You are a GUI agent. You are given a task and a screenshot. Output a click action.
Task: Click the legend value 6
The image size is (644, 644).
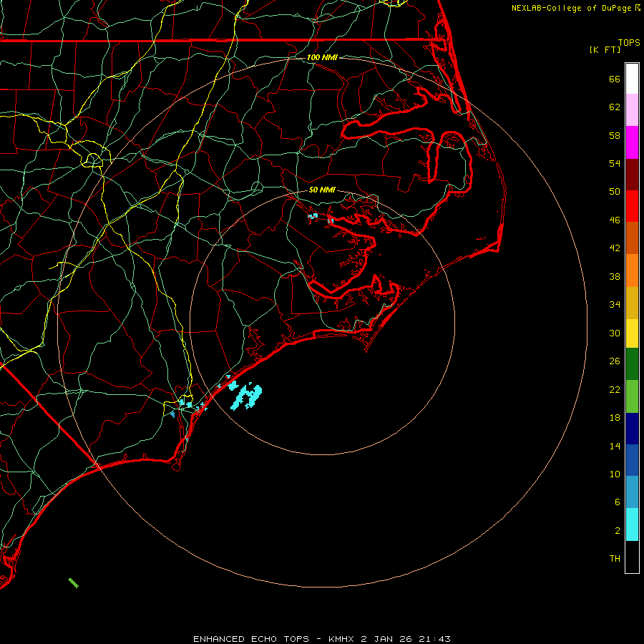618,502
